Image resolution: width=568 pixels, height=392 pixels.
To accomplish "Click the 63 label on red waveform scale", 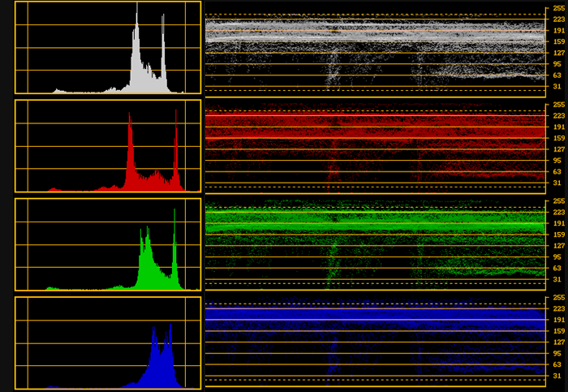I will coord(557,172).
